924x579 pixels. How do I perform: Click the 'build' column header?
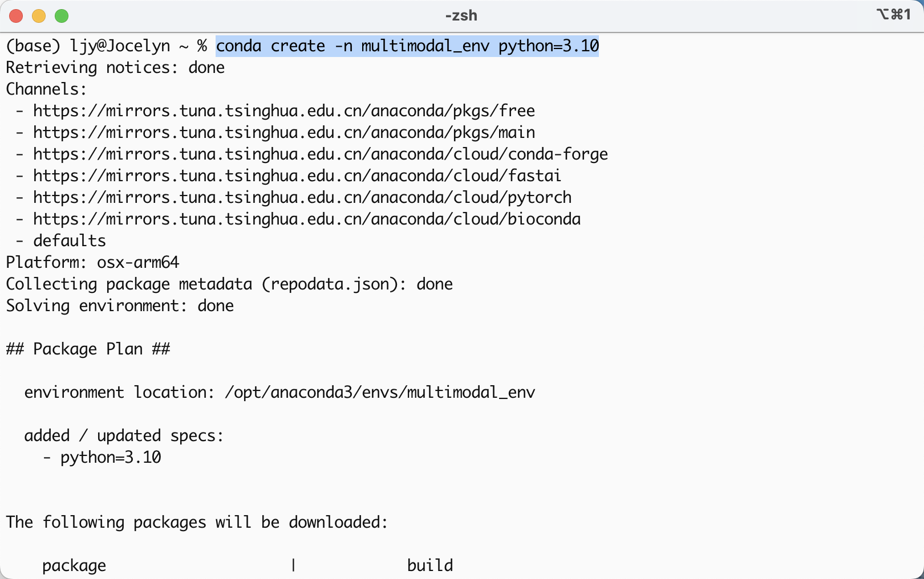430,565
